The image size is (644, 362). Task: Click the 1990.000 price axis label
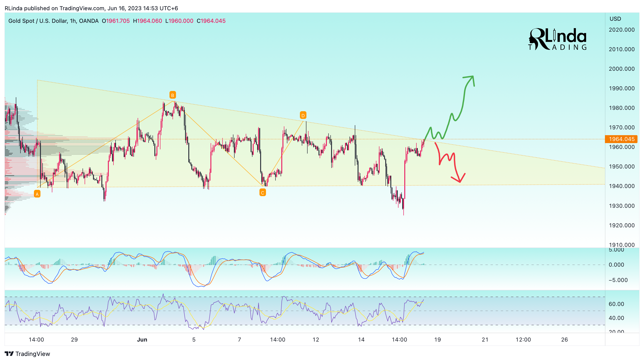(622, 88)
